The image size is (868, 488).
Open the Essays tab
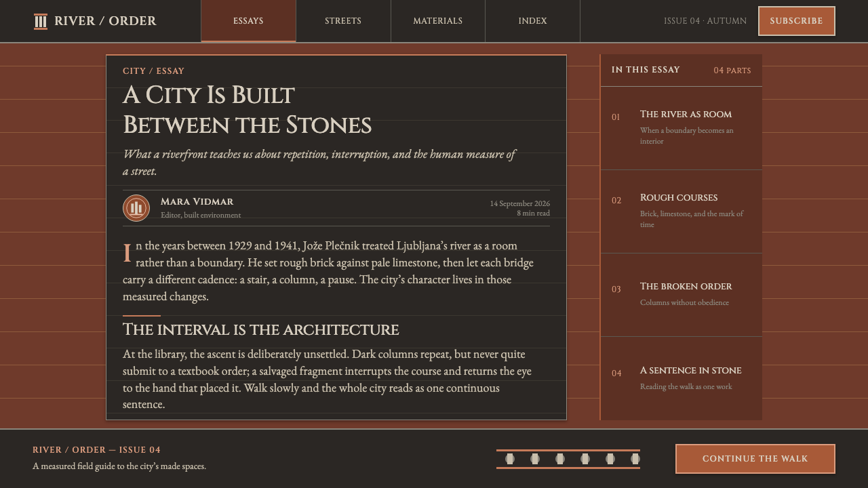[x=248, y=21]
